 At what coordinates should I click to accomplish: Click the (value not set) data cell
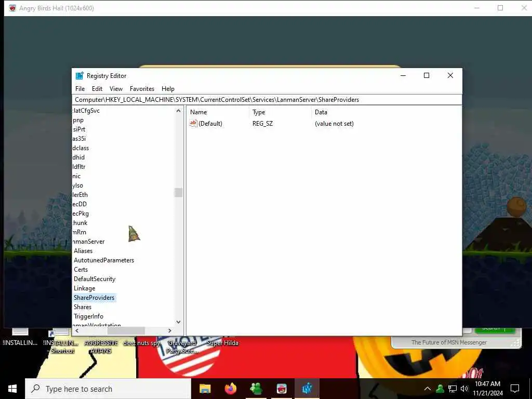click(334, 124)
